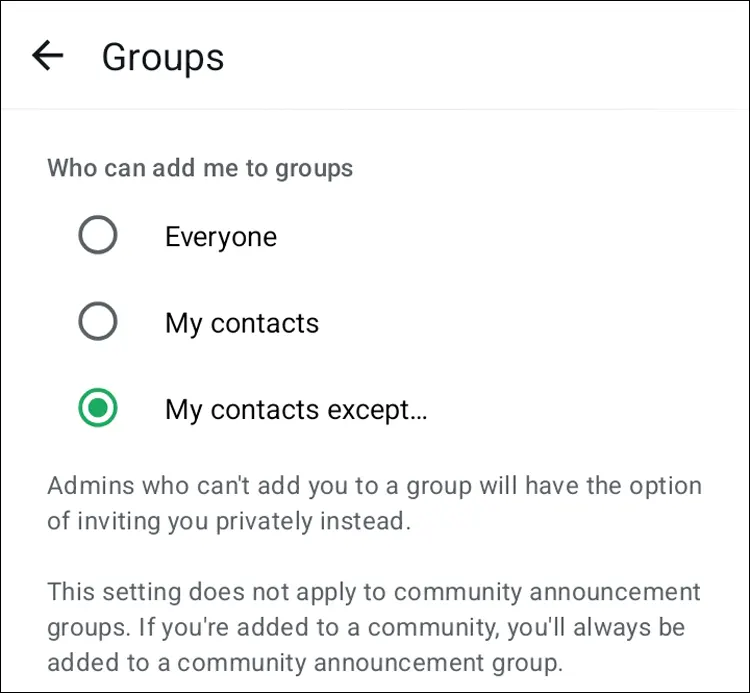Click the "Who can add me to groups" heading
Viewport: 750px width, 693px height.
click(200, 167)
